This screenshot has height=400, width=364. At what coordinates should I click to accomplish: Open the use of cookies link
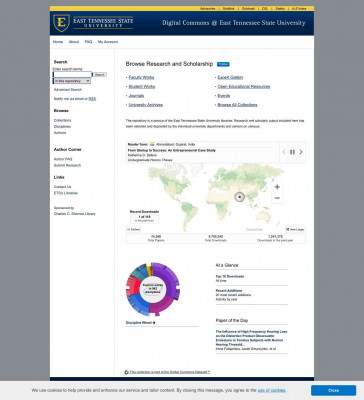[x=272, y=390]
